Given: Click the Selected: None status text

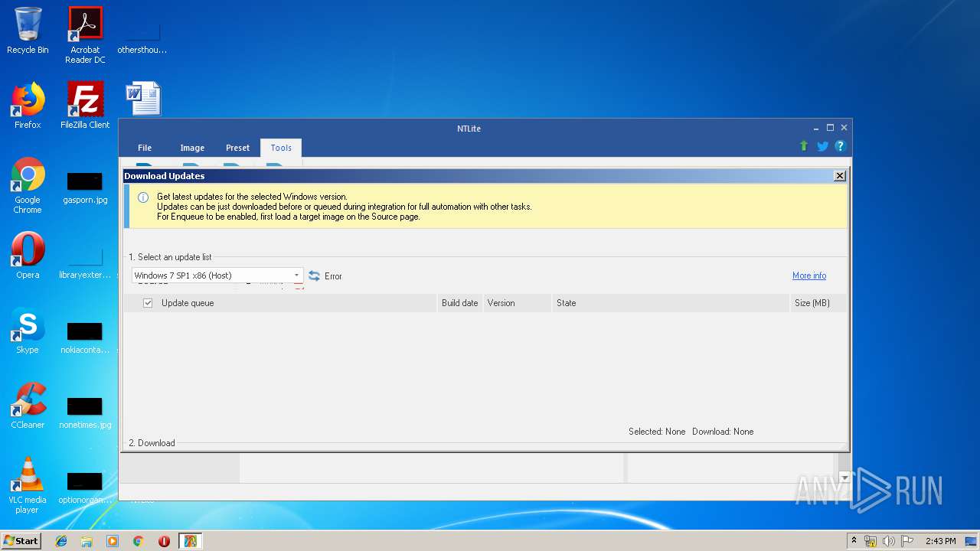Looking at the screenshot, I should (657, 432).
